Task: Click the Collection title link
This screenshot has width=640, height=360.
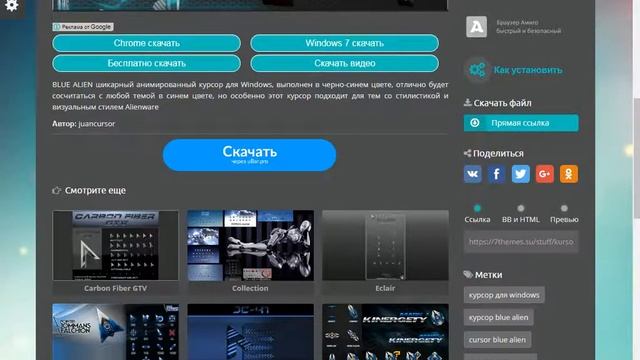Action: [250, 288]
